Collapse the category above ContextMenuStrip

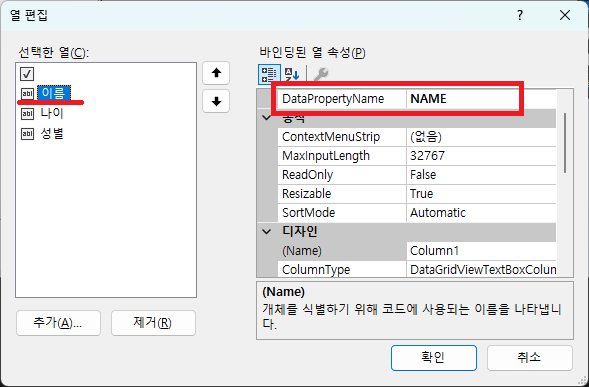pos(267,118)
